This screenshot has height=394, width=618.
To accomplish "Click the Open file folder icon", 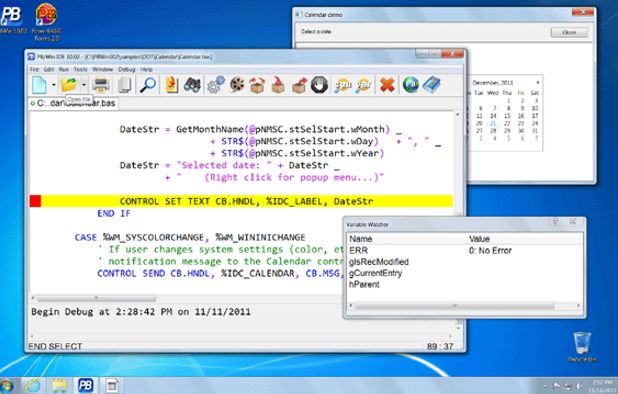I will (69, 84).
